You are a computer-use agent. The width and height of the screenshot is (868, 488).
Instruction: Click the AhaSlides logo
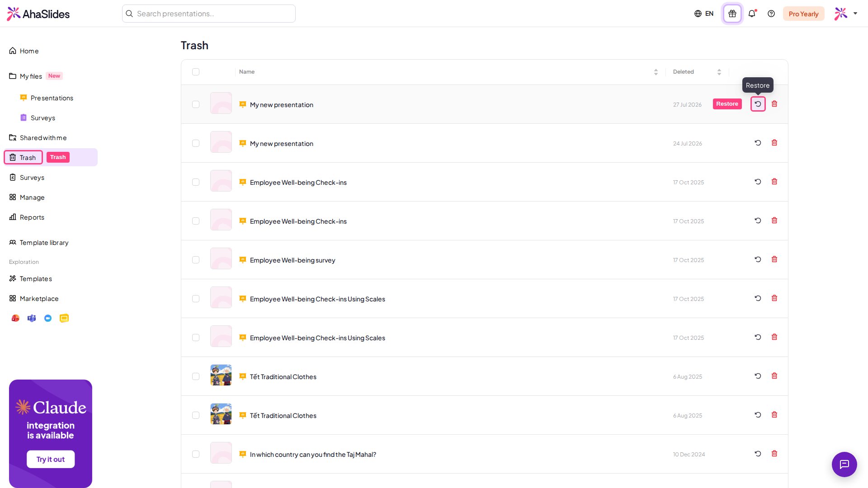point(38,14)
